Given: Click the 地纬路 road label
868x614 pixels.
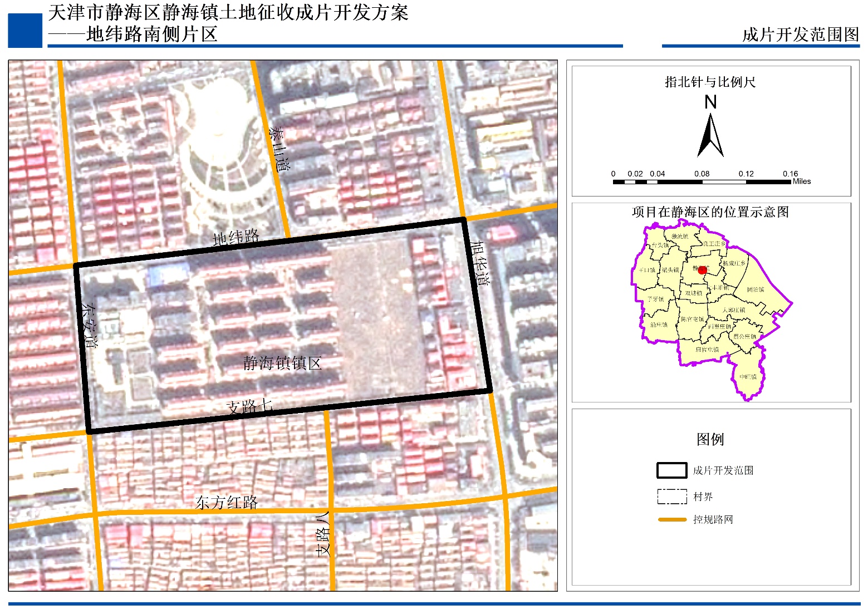Looking at the screenshot, I should (236, 237).
